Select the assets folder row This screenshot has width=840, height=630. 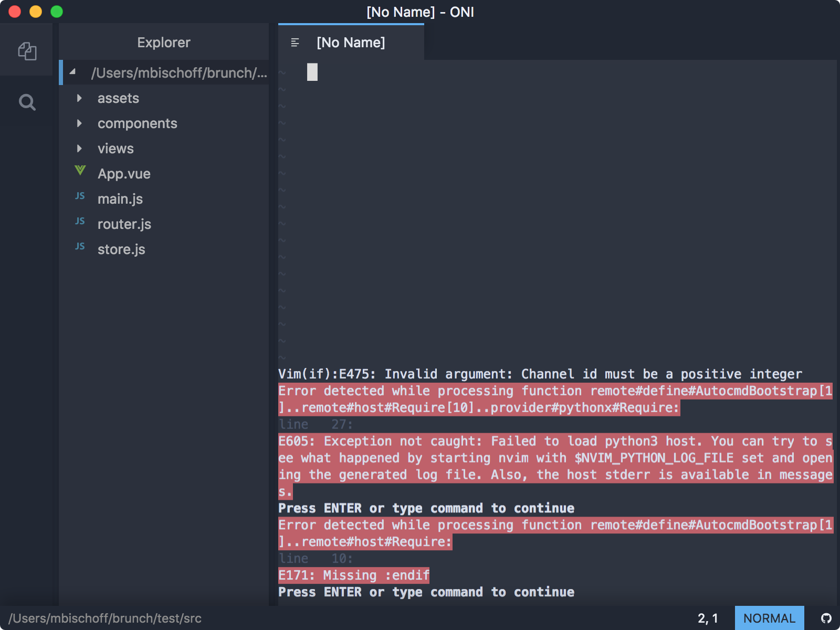164,98
